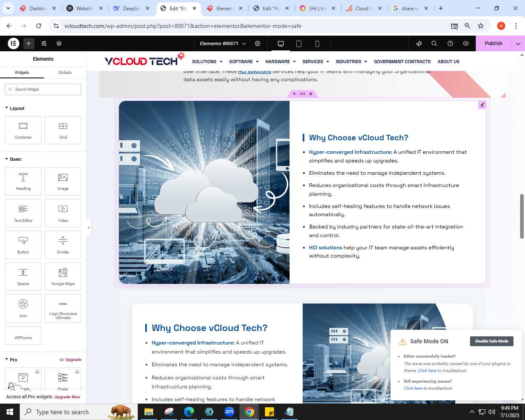Select the WPForms widget
The height and width of the screenshot is (420, 525).
23,336
